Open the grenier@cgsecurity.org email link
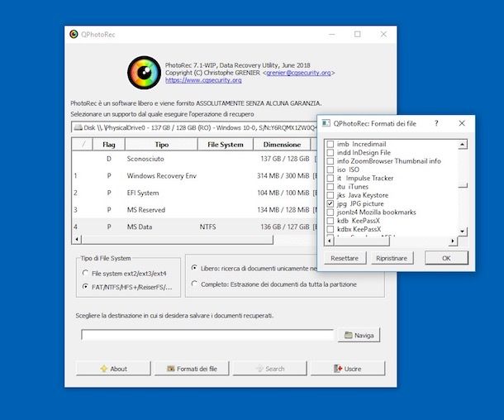 [298, 73]
